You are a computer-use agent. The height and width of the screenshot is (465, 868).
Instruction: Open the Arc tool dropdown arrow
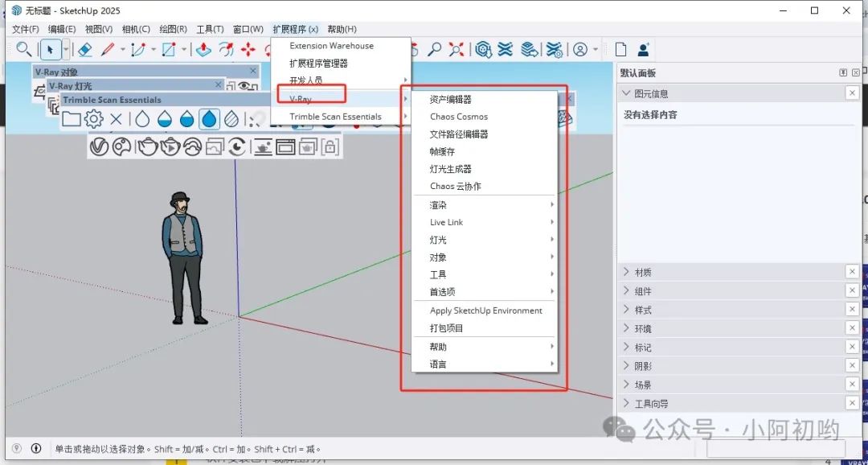154,50
